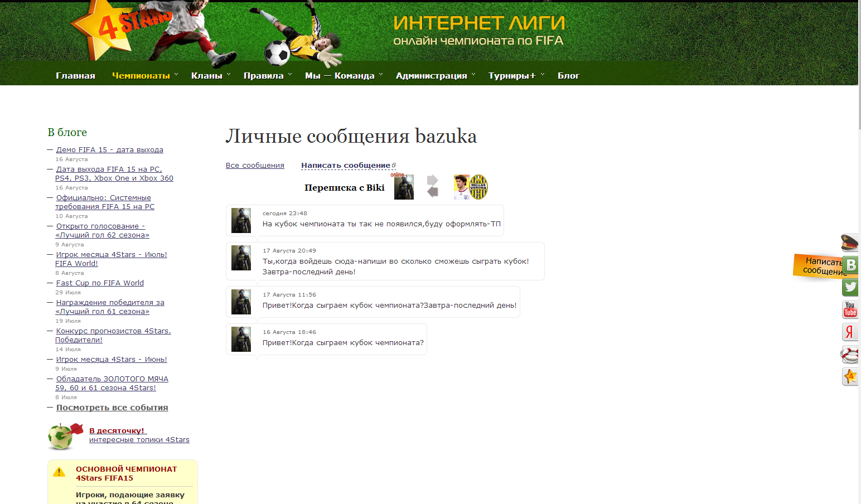Open the VKontakte 'B' sidebar icon

coord(850,265)
